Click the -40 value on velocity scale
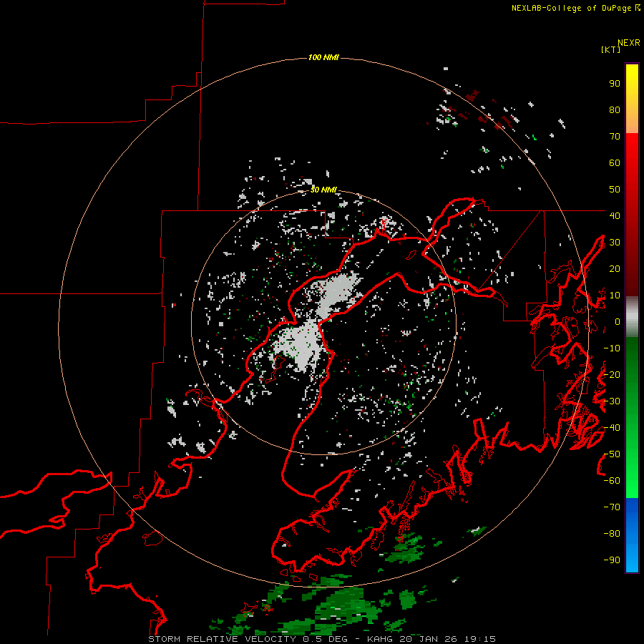Image resolution: width=644 pixels, height=644 pixels. [x=612, y=428]
